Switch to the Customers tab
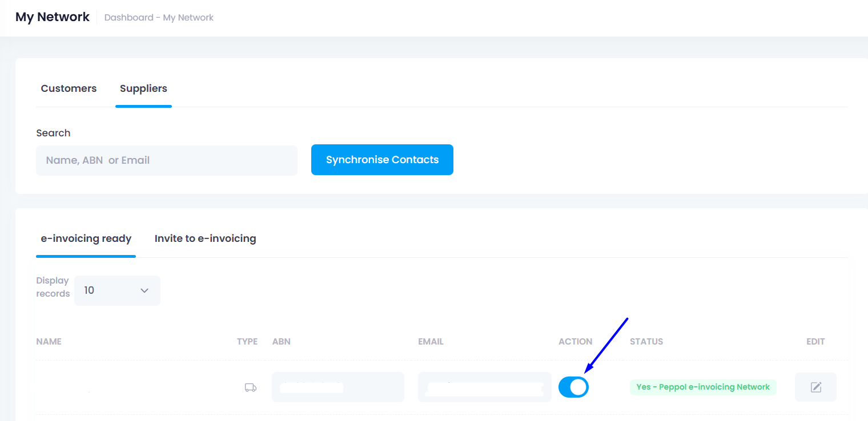868x421 pixels. click(69, 88)
